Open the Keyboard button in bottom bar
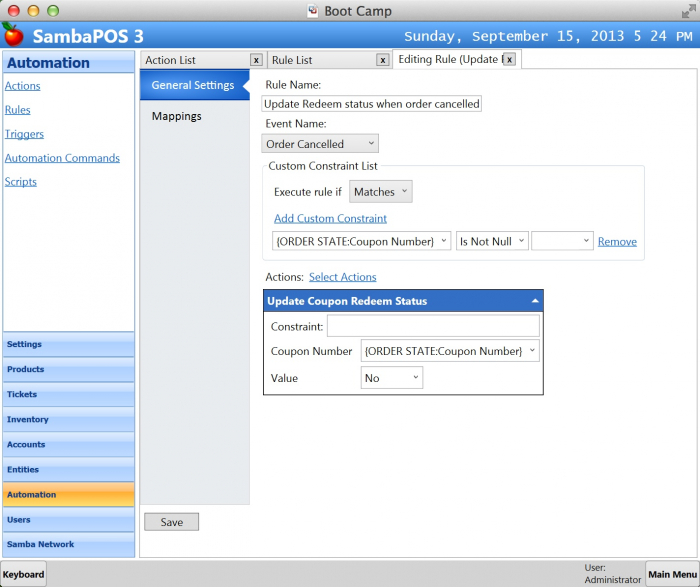Viewport: 700px width, 587px height. (x=23, y=574)
